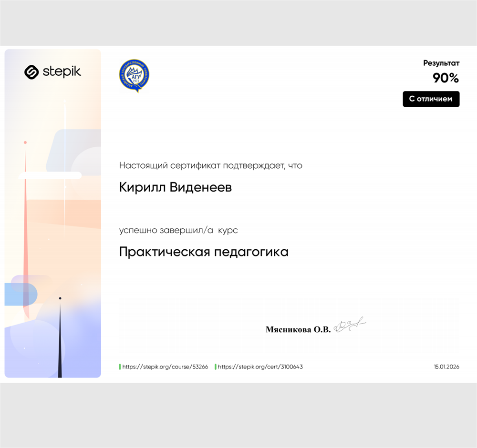Click the line "Настоящий сертификат подтверждает, что"

tap(211, 166)
